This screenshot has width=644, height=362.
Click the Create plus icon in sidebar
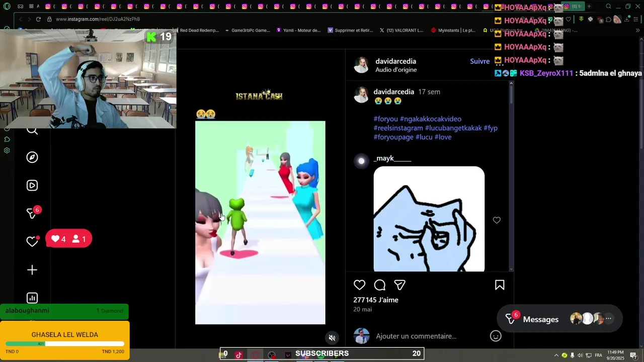32,270
